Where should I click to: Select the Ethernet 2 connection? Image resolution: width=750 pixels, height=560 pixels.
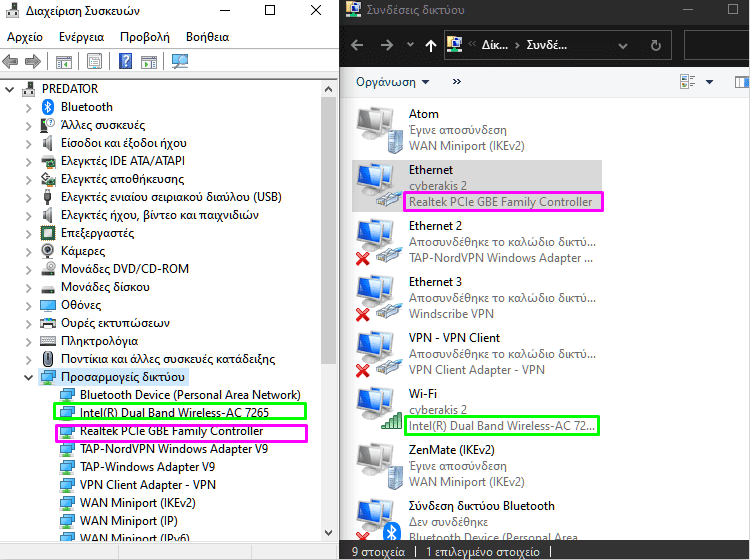[x=477, y=242]
